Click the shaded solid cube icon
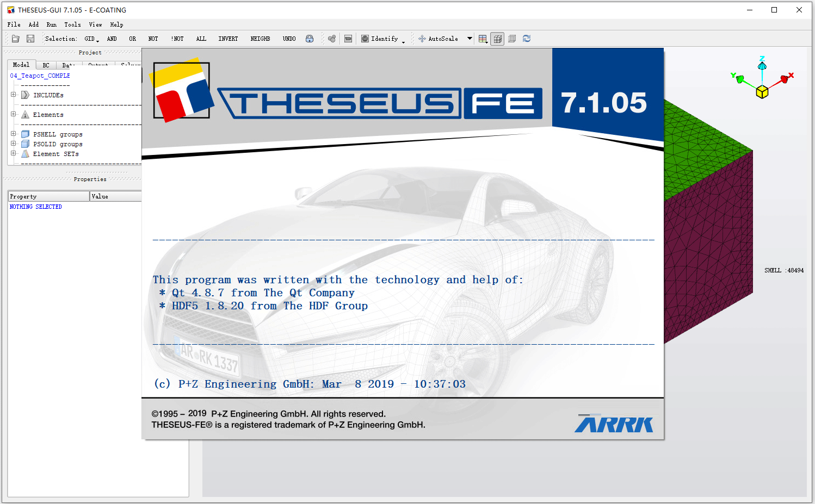 click(x=512, y=39)
